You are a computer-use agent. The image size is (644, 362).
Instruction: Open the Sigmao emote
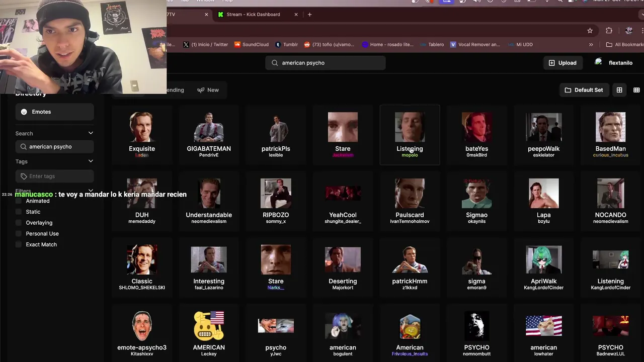click(x=476, y=201)
